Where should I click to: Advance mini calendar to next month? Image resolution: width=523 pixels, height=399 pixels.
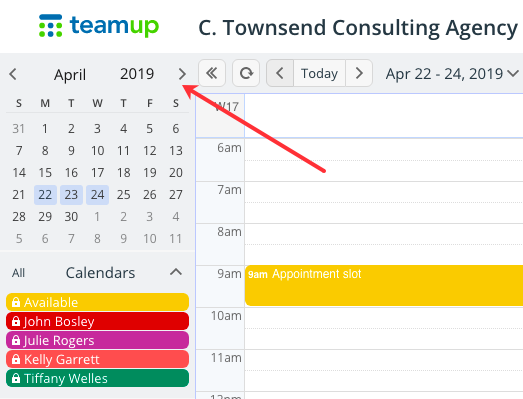[182, 74]
